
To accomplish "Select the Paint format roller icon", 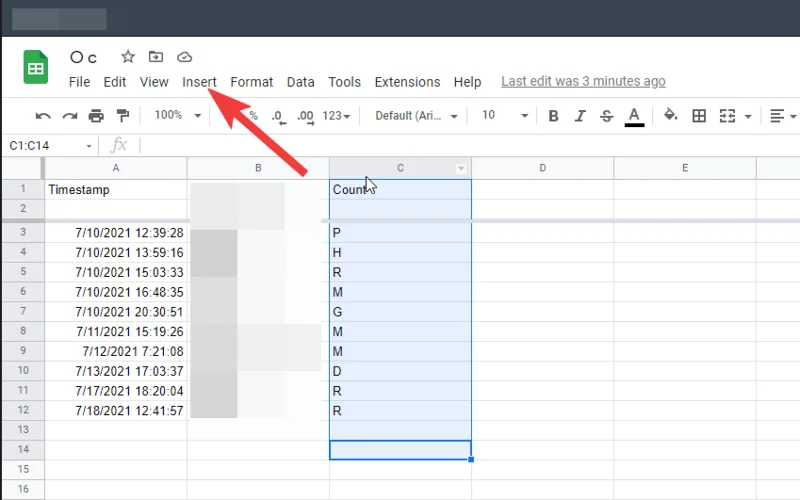I will tap(123, 116).
